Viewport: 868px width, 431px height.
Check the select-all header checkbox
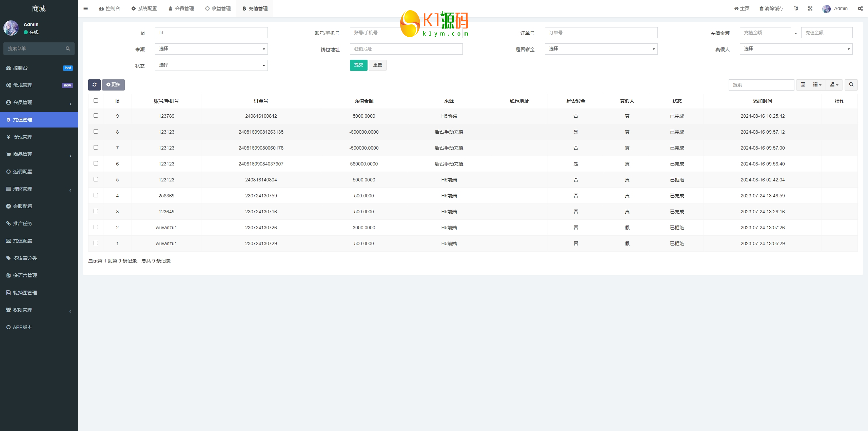point(96,101)
